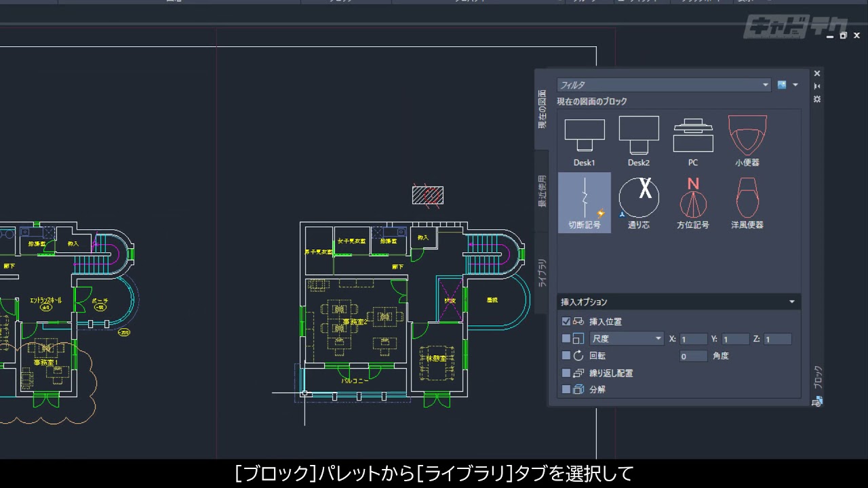
Task: Click the 屋根 label in the plan
Action: pos(492,299)
